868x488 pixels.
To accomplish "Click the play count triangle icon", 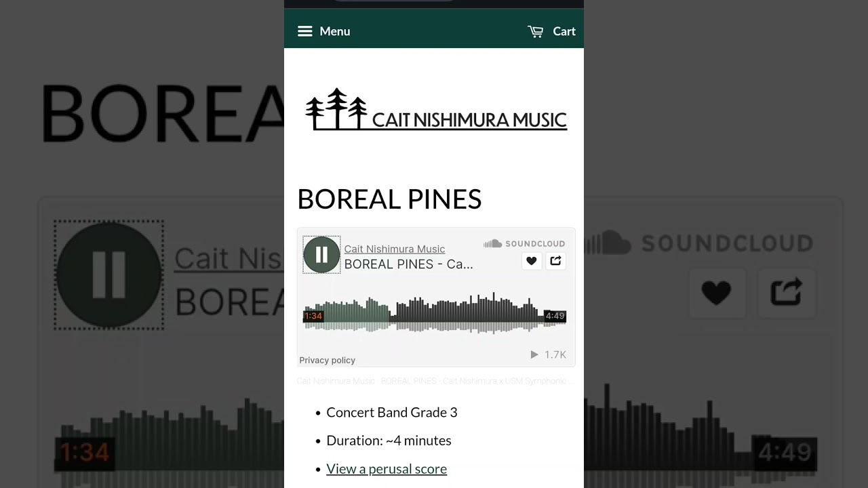I will 534,354.
